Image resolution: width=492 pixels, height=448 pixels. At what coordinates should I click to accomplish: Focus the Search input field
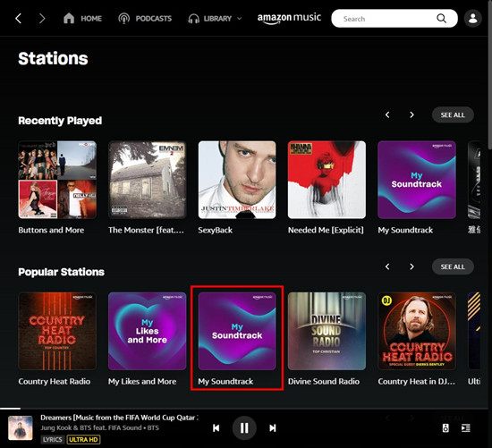click(x=394, y=19)
